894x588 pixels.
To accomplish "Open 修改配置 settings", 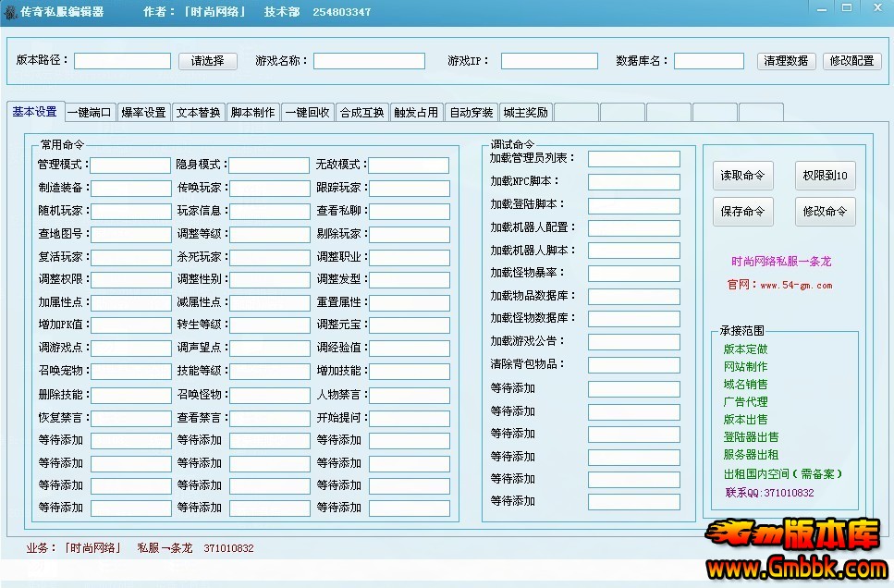I will pyautogui.click(x=852, y=61).
